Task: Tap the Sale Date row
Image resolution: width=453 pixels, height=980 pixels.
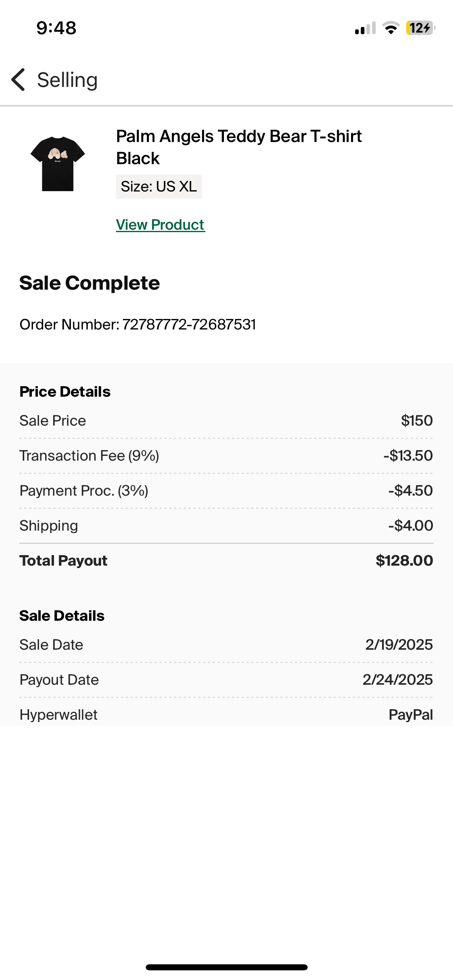Action: click(x=226, y=645)
